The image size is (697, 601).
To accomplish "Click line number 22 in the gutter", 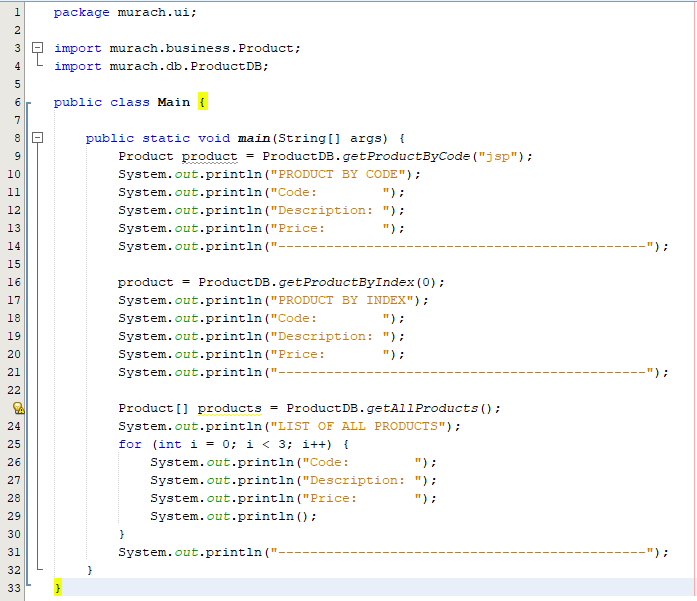I will (14, 390).
